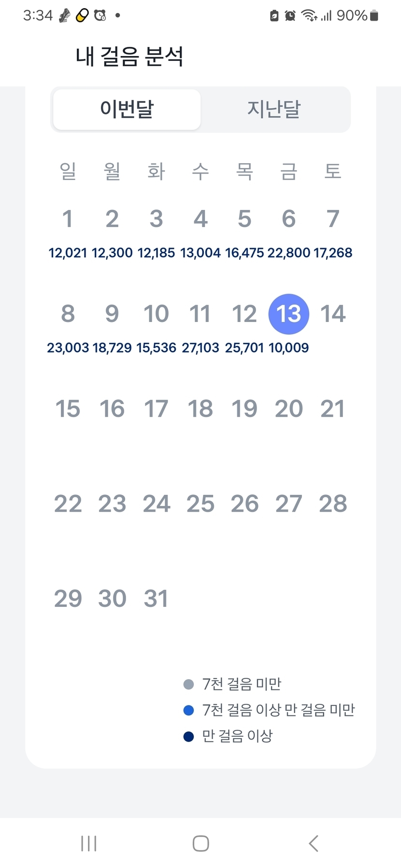Choose date 8 with 23,003 steps

coord(68,314)
